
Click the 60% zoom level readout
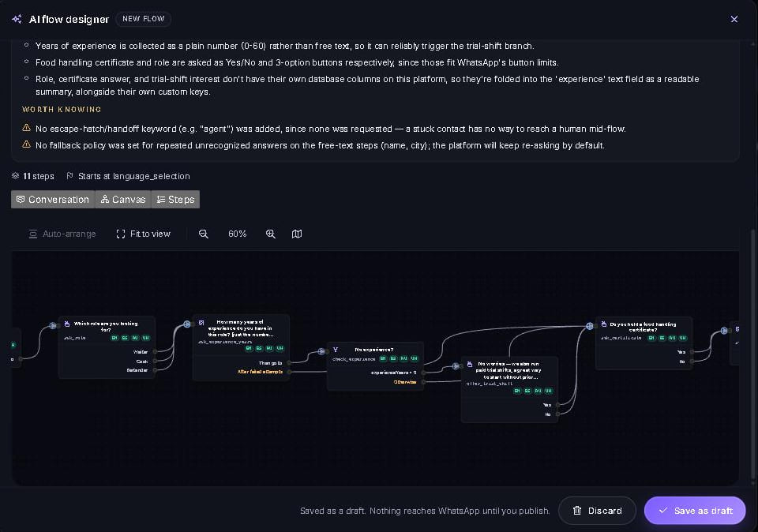click(238, 234)
